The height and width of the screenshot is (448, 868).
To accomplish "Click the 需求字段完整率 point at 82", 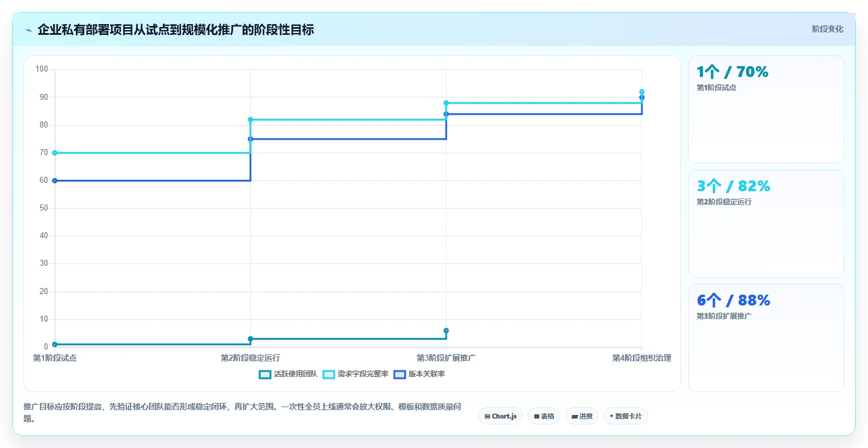I will (x=251, y=120).
